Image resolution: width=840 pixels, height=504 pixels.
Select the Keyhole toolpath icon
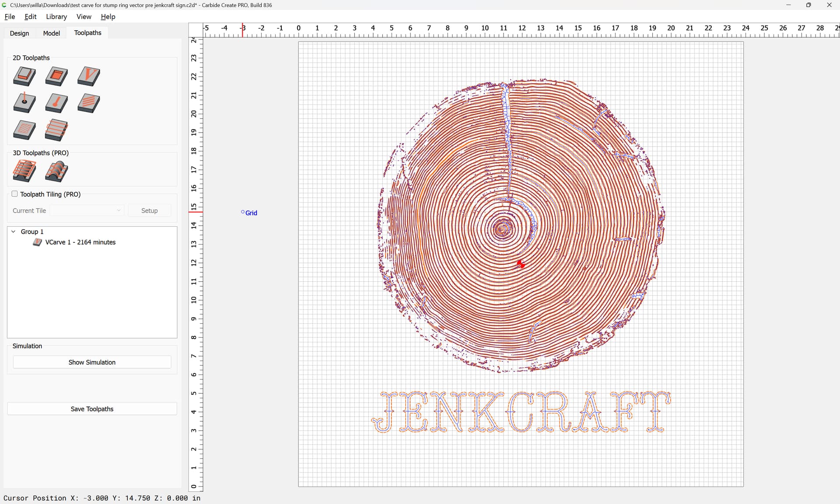click(56, 103)
